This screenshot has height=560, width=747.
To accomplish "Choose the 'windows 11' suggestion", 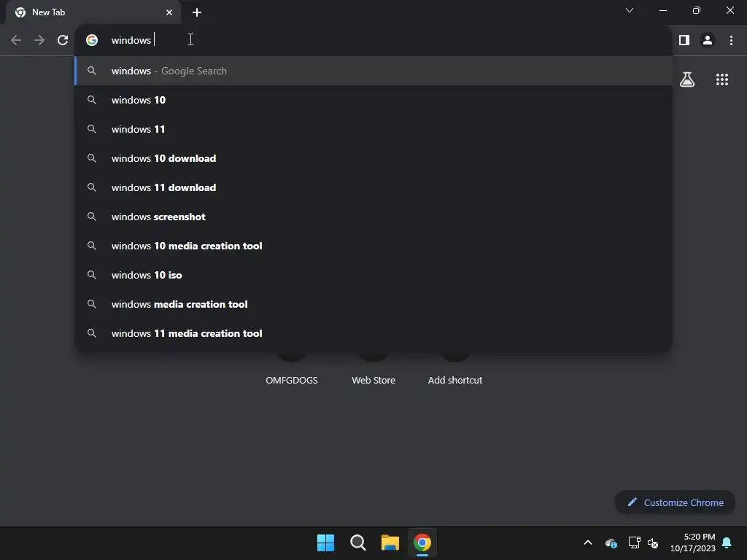I will (x=373, y=129).
